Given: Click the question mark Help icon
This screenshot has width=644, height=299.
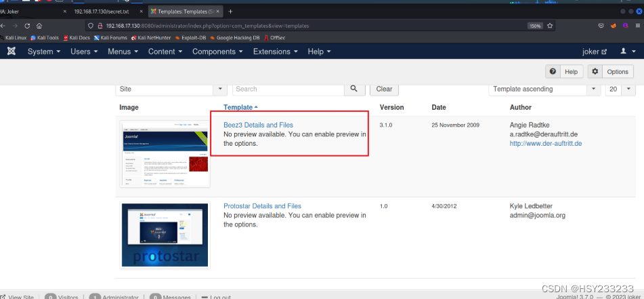Looking at the screenshot, I should tap(553, 72).
